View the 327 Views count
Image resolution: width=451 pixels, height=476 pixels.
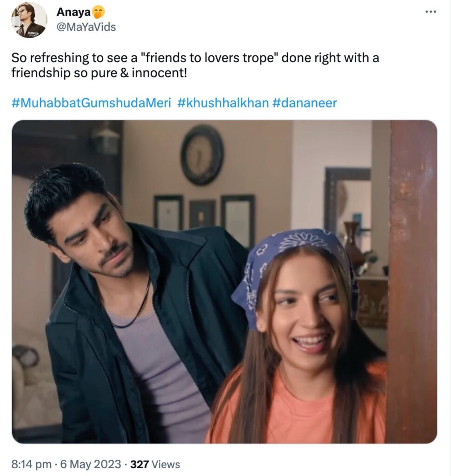155,464
